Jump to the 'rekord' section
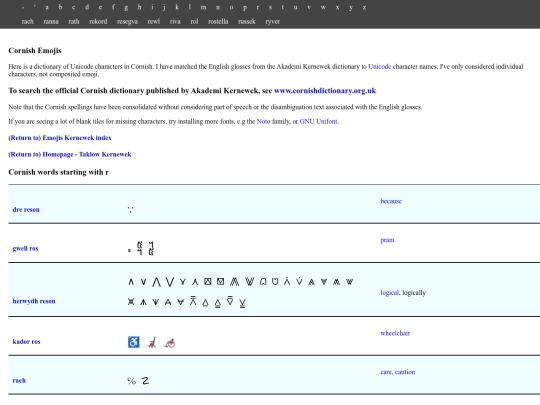The width and height of the screenshot is (540, 405). (98, 21)
